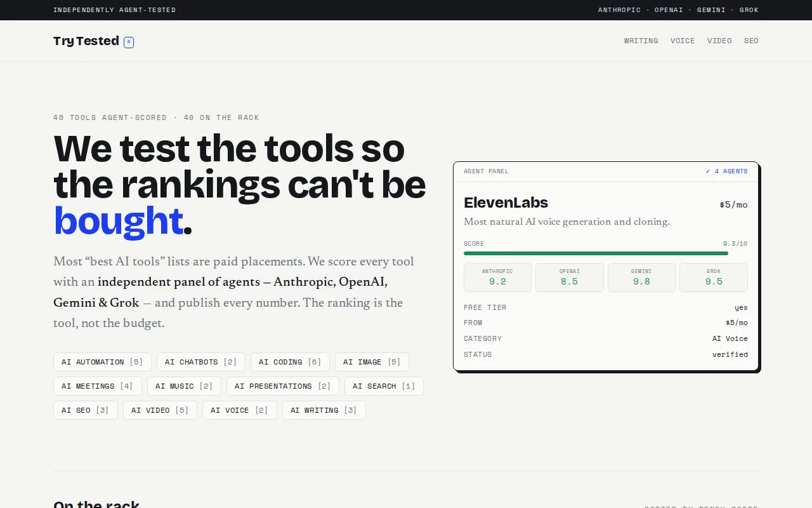
Task: Select the AI VOICE [2] category tag
Action: point(240,410)
